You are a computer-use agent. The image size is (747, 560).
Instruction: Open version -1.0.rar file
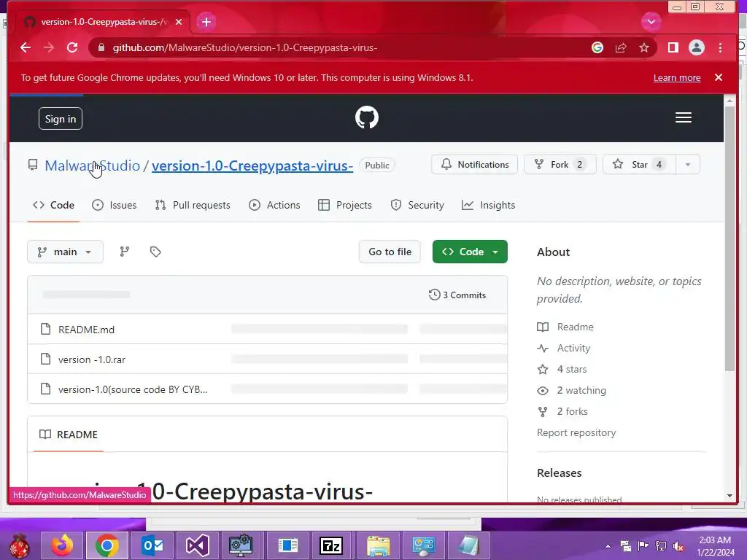91,359
